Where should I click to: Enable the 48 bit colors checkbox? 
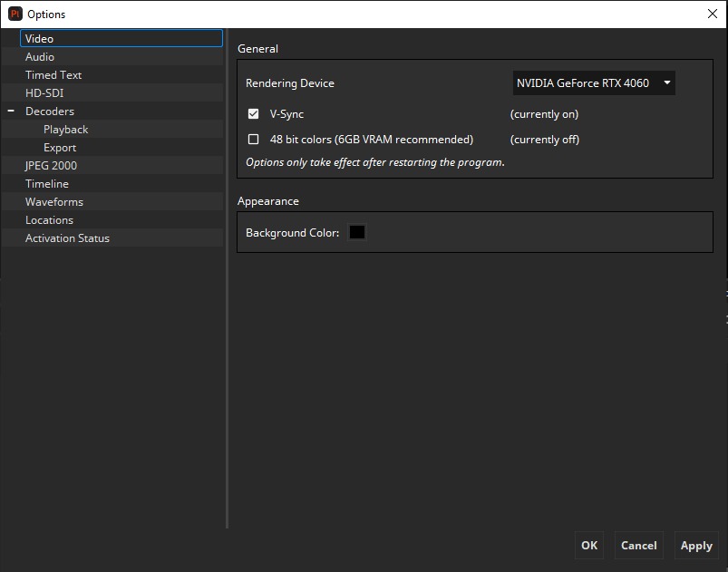click(x=254, y=140)
